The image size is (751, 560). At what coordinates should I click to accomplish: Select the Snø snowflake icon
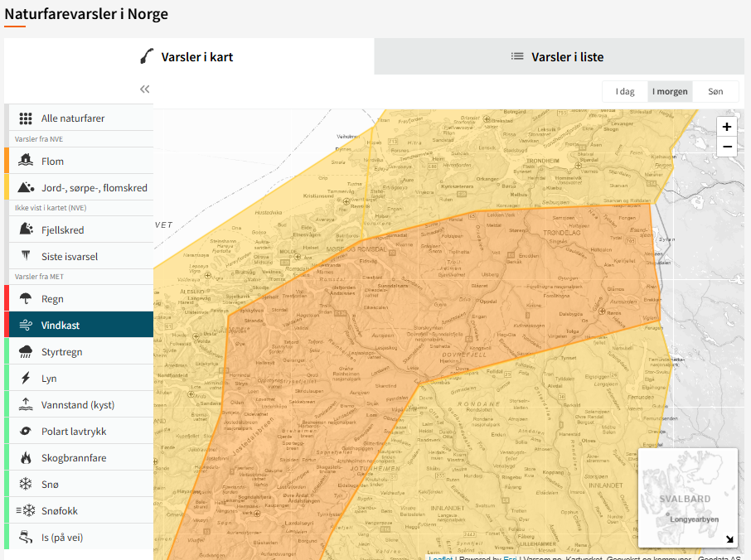point(26,485)
